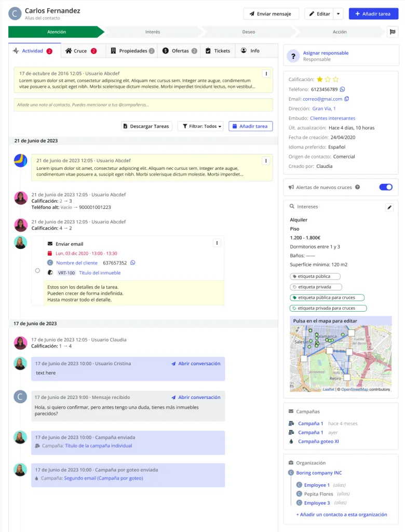405x532 pixels.
Task: Click the Boring company INC organization icon
Action: coord(291,473)
